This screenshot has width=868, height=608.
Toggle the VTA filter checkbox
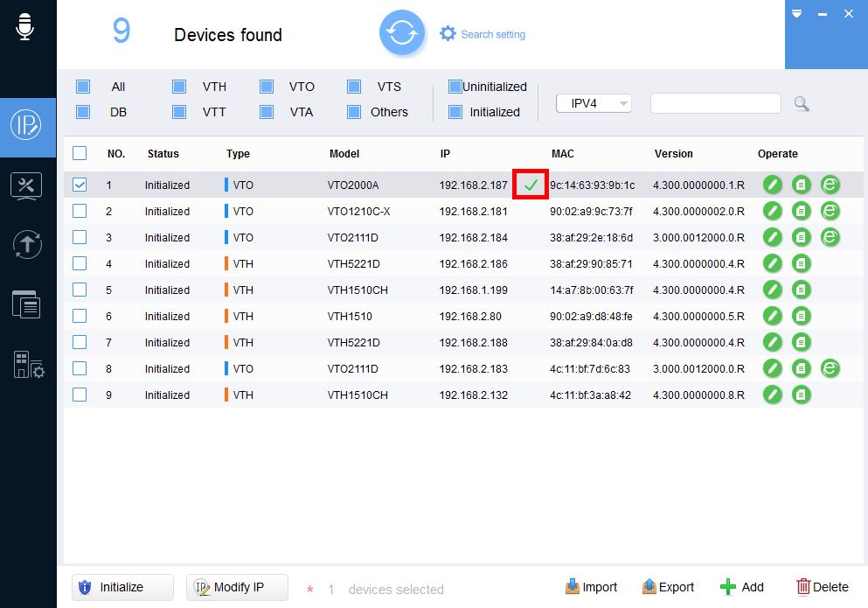(x=267, y=112)
